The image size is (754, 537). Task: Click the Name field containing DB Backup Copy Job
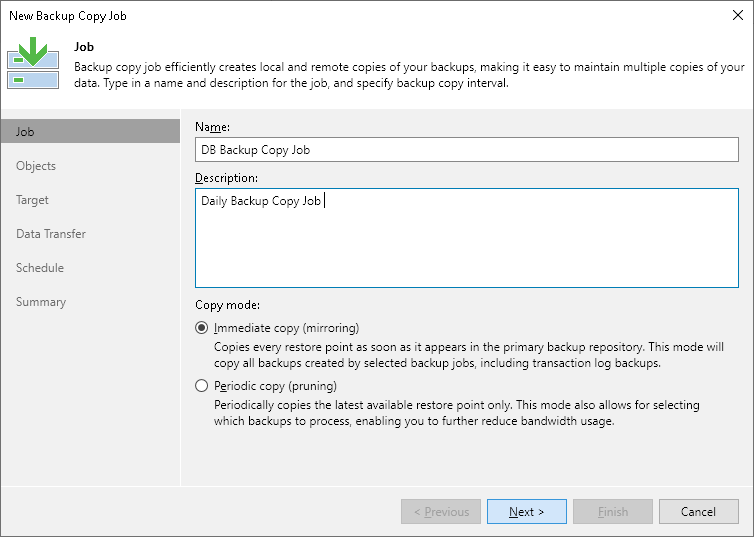coord(467,150)
